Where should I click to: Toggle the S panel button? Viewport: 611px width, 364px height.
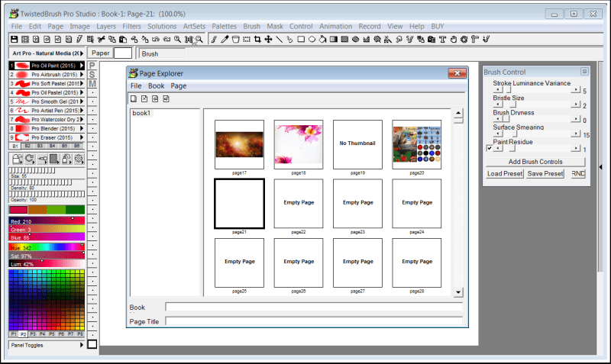click(92, 74)
